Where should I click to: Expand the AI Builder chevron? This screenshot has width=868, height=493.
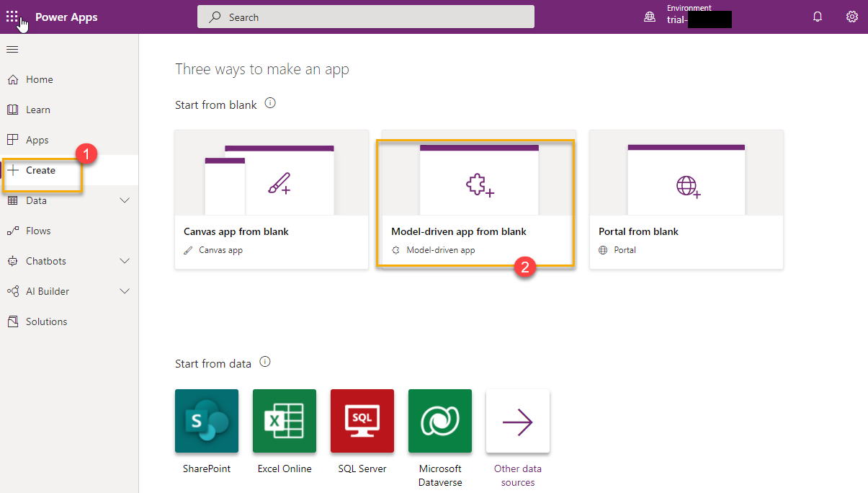click(125, 291)
